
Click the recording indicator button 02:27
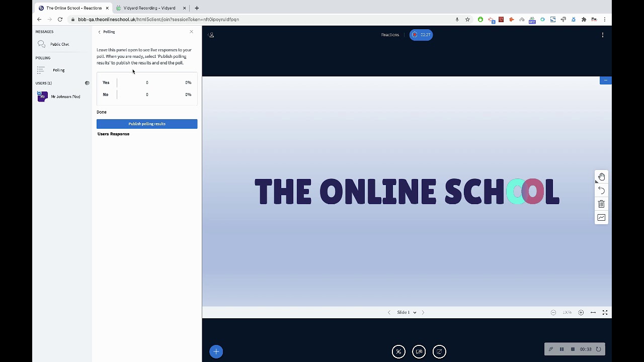point(421,35)
